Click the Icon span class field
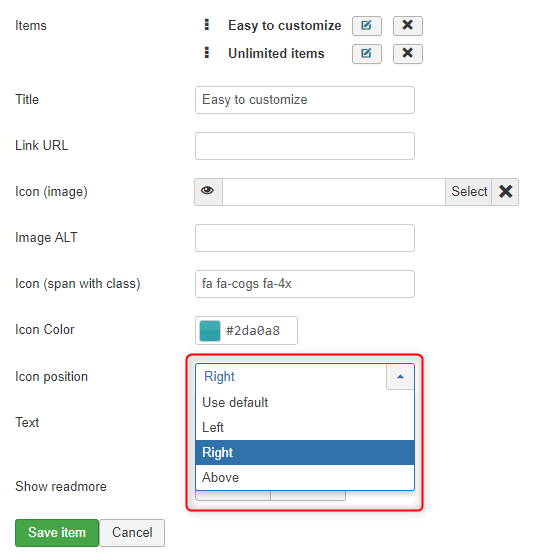Viewport: 542px width, 560px height. tap(305, 284)
